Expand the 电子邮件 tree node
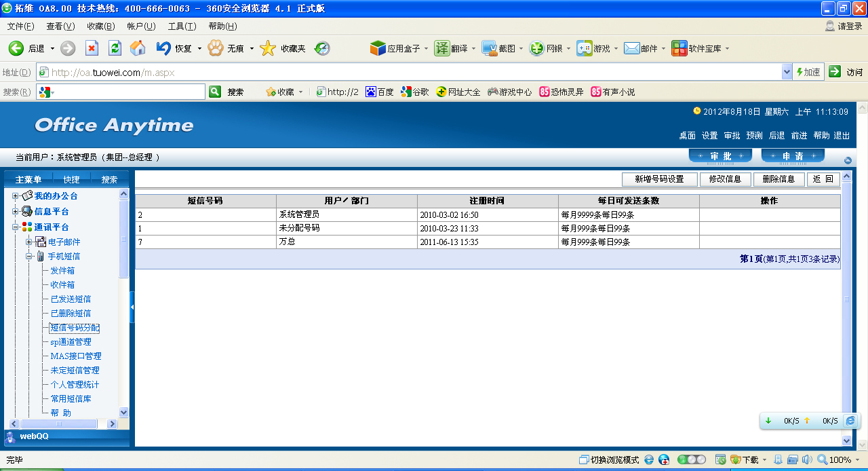 pos(29,242)
